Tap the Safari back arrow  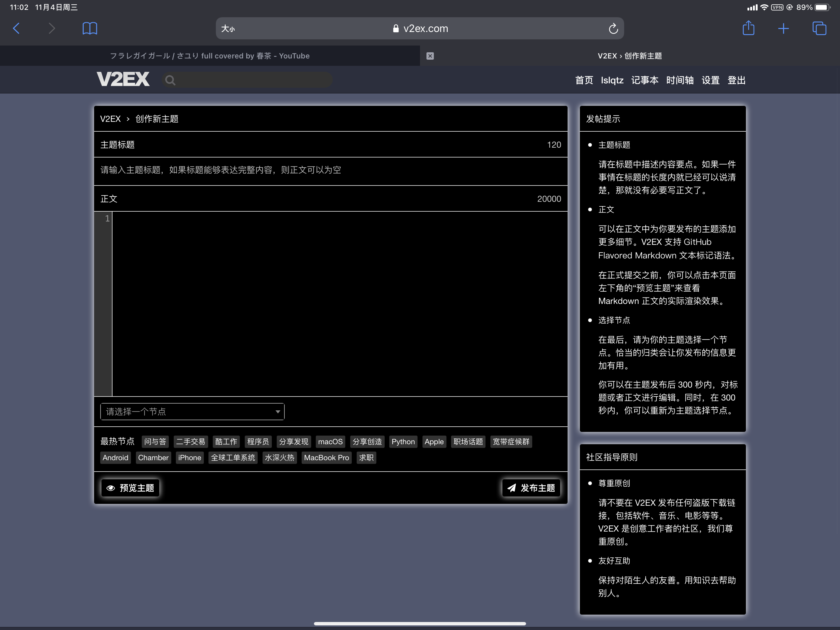pyautogui.click(x=16, y=29)
